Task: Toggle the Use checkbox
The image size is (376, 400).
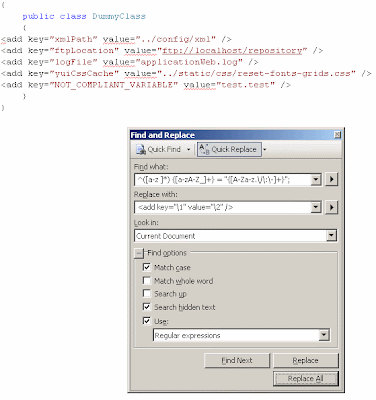Action: 147,321
